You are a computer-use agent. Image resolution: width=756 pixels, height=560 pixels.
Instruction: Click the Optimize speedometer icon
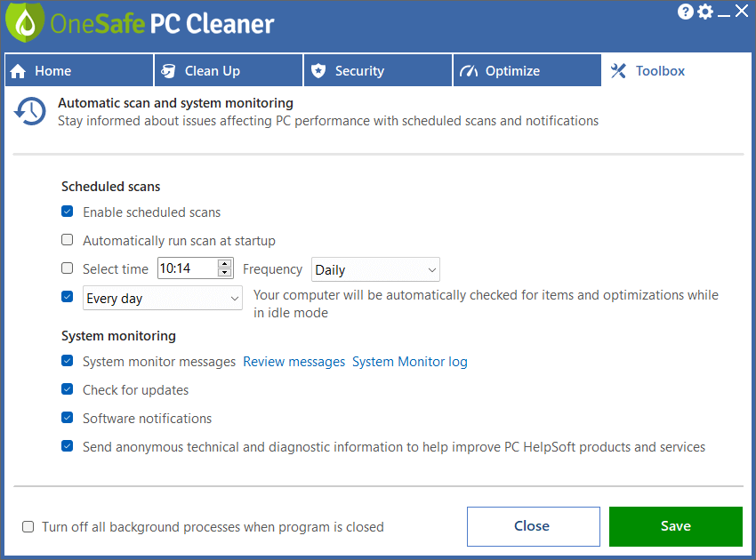pos(469,71)
